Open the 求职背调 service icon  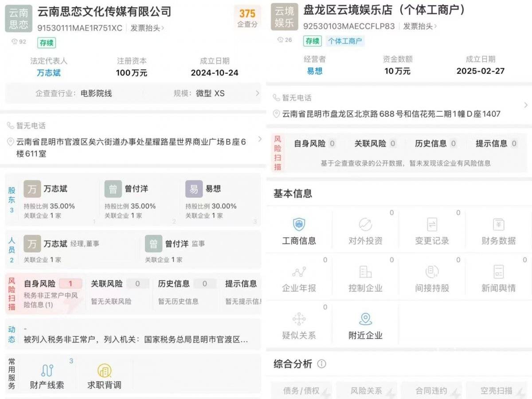(104, 375)
